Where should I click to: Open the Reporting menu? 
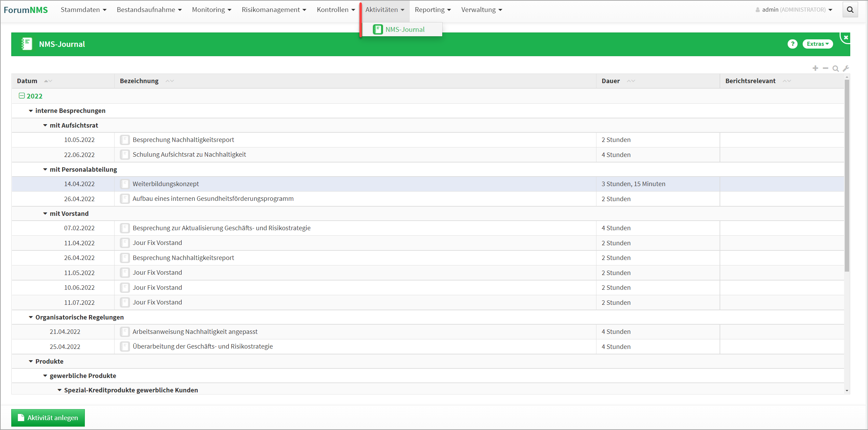pos(433,10)
